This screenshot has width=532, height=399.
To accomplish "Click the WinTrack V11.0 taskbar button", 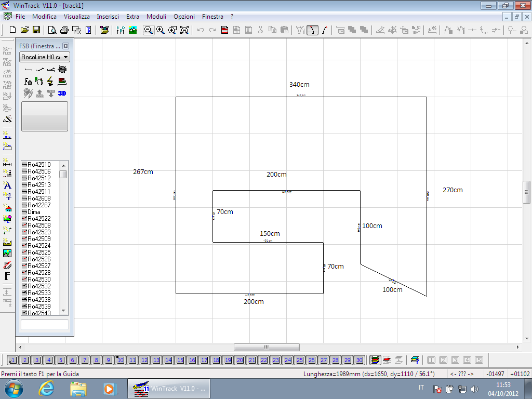I will point(169,389).
